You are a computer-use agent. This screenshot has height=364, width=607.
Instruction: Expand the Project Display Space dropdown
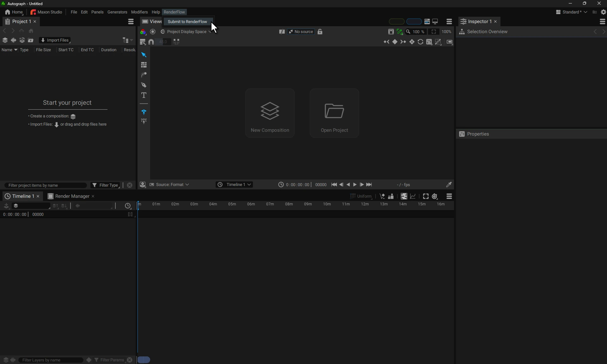[x=186, y=32]
